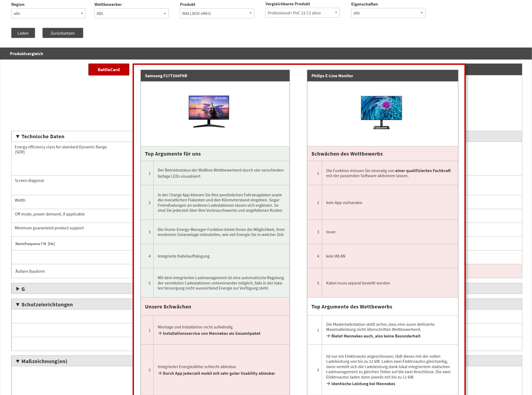Select 'Off mode, power demand' row
Viewport: 532px width, 395px height.
point(72,216)
